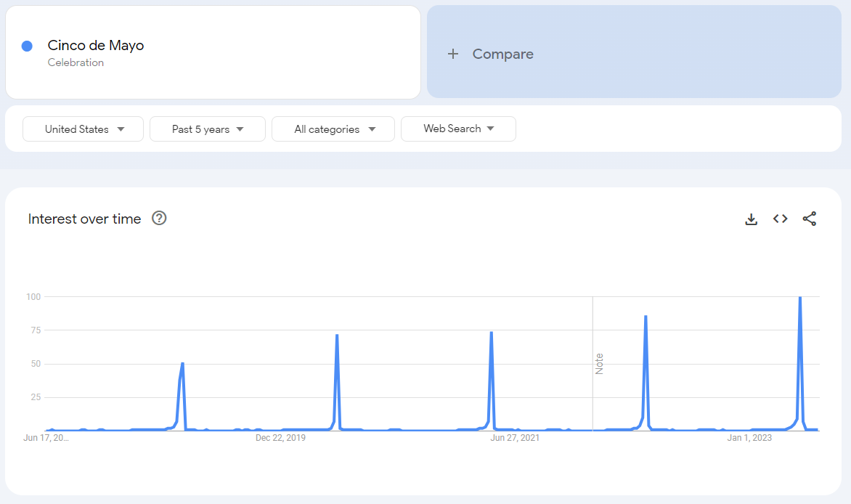Click the Celebration subtitle text

tap(76, 62)
